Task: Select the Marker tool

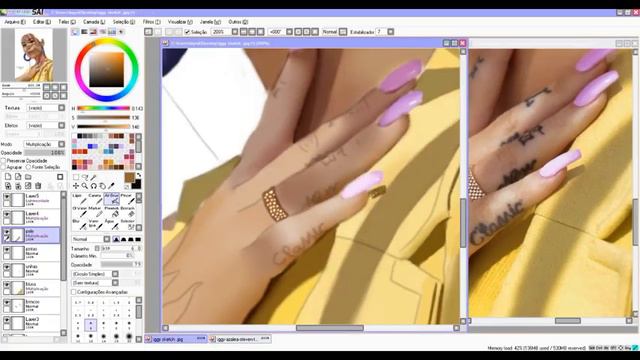Action: pyautogui.click(x=96, y=212)
